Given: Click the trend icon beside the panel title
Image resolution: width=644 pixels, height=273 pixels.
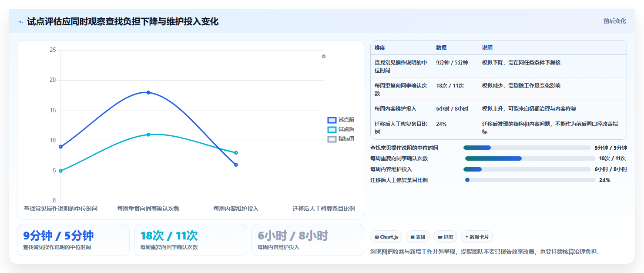Looking at the screenshot, I should pyautogui.click(x=21, y=22).
